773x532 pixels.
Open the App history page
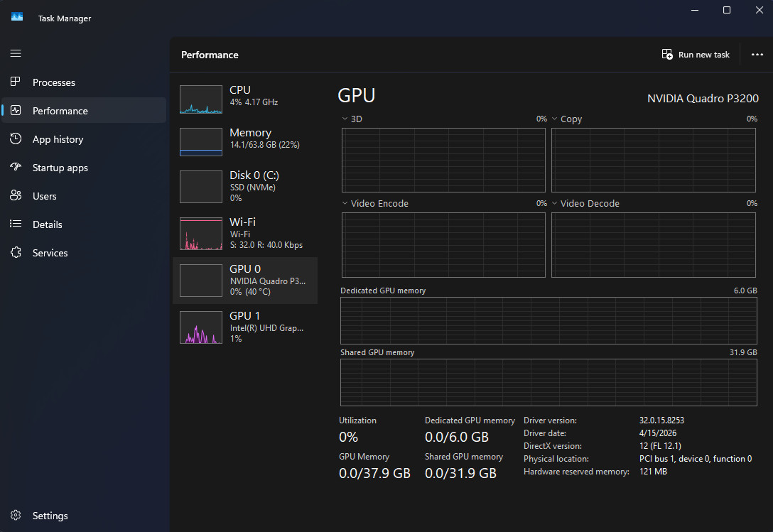[x=85, y=139]
